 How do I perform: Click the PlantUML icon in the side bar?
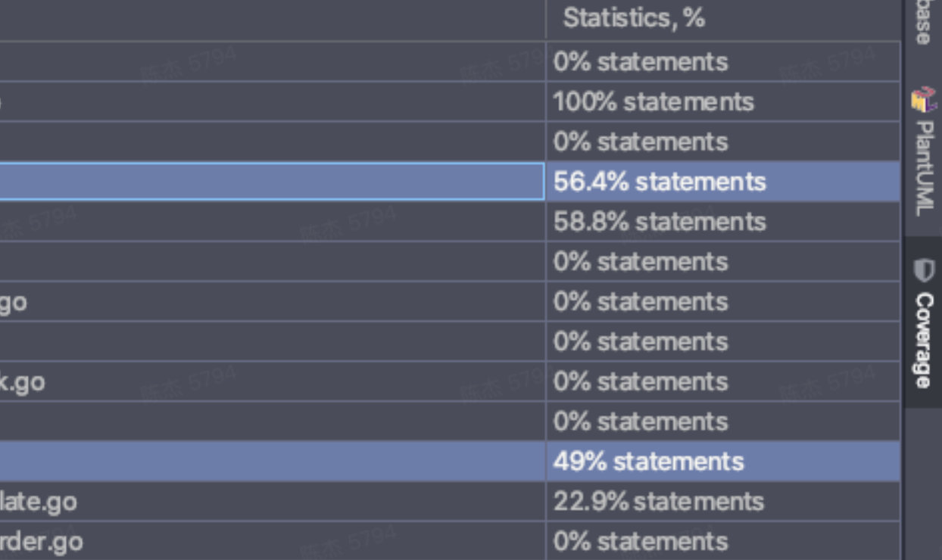coord(923,100)
